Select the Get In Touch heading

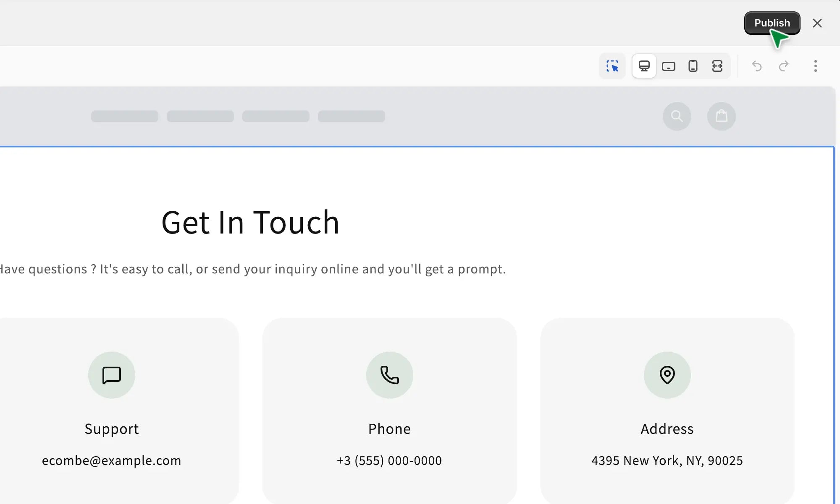pos(250,223)
